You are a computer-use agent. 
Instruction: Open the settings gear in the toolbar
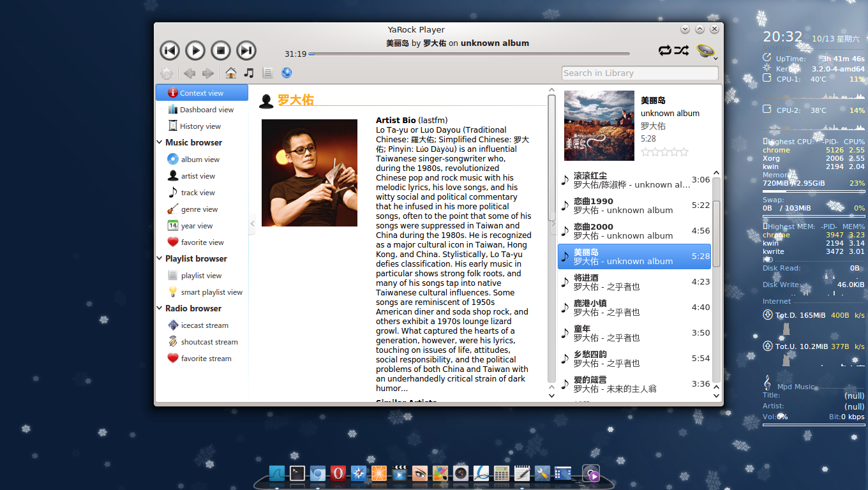click(166, 73)
